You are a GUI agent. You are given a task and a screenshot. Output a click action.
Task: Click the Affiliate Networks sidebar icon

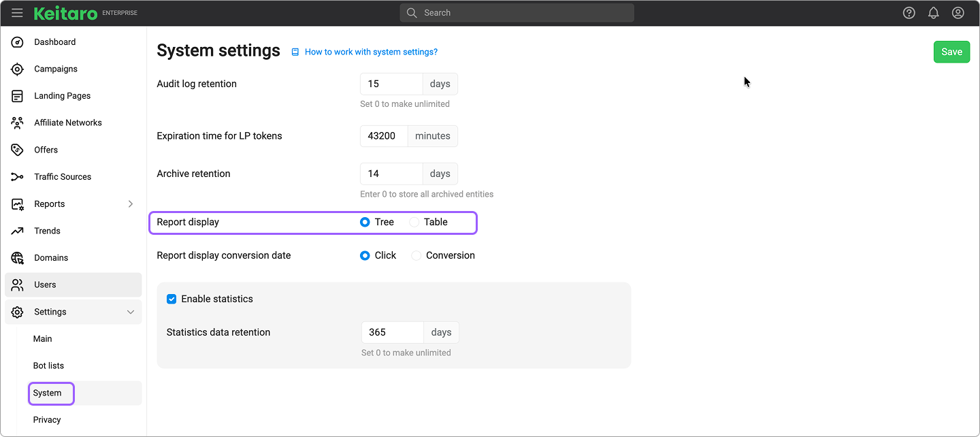18,123
